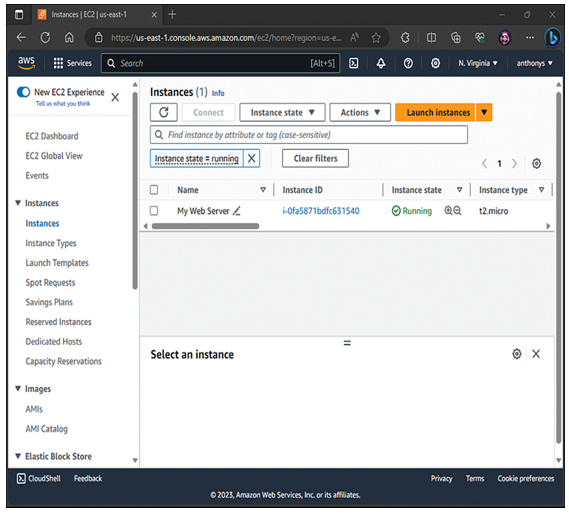Open browser collections icon
569x514 pixels.
click(x=456, y=37)
